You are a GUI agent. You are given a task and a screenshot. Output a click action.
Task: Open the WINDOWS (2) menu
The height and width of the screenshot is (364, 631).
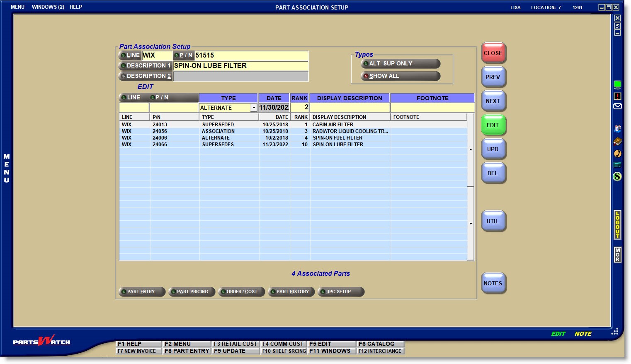pyautogui.click(x=48, y=7)
